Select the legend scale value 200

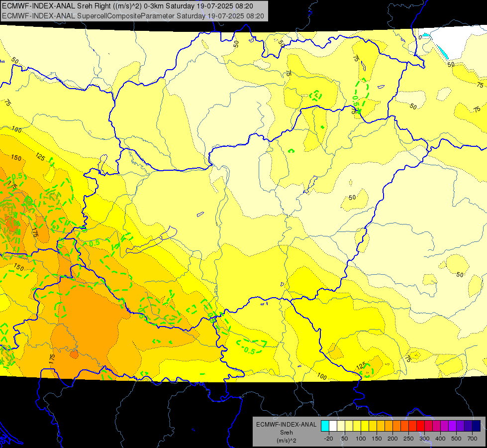click(392, 439)
